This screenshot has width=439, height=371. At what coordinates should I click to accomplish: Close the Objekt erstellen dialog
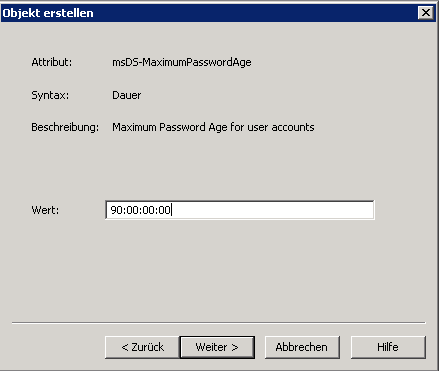pyautogui.click(x=426, y=13)
